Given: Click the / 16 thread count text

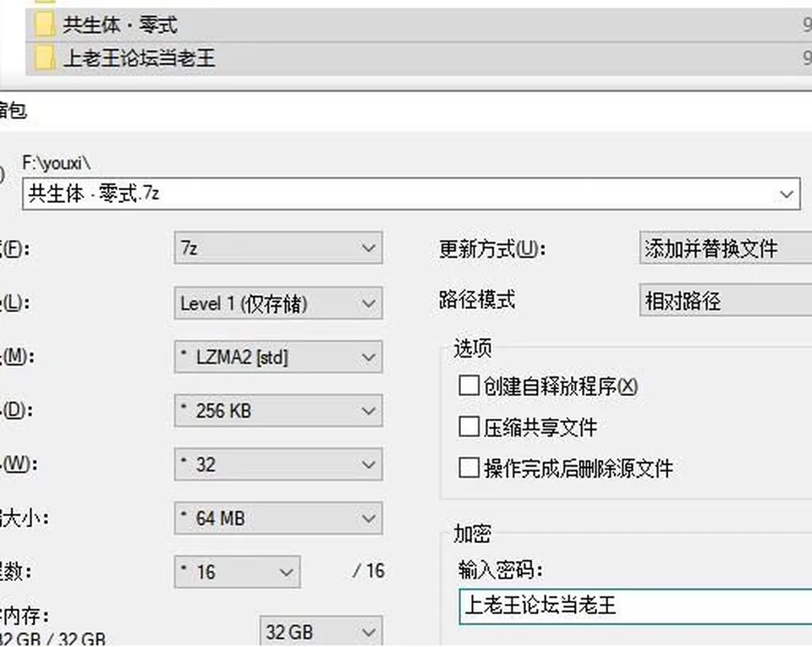Looking at the screenshot, I should tap(369, 571).
